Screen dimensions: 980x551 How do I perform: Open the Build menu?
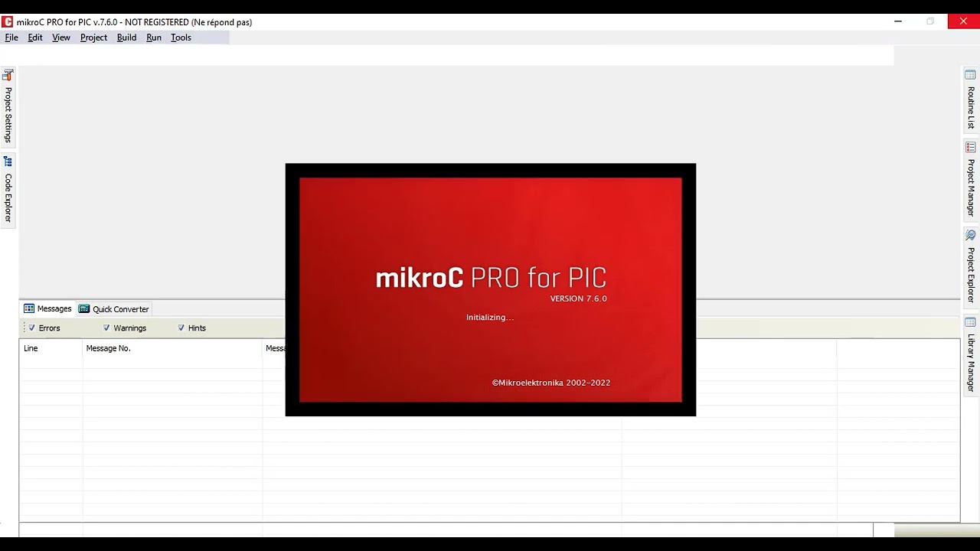tap(126, 37)
